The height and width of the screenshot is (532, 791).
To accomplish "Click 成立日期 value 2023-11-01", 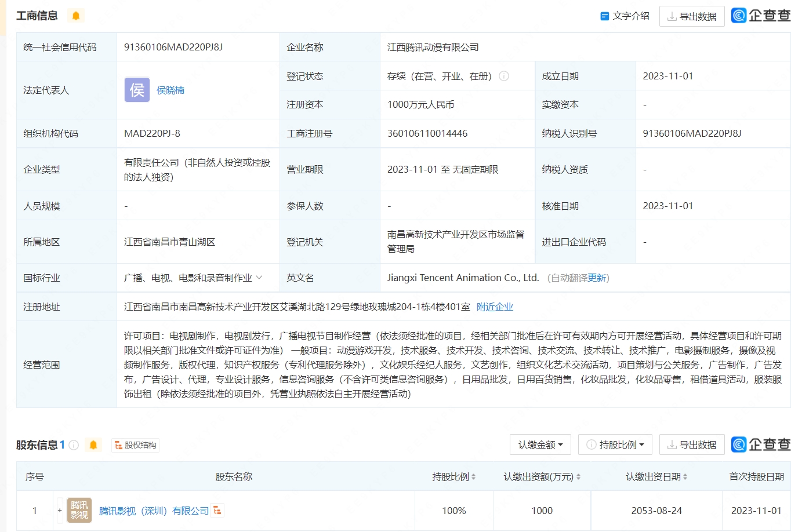I will pos(668,76).
